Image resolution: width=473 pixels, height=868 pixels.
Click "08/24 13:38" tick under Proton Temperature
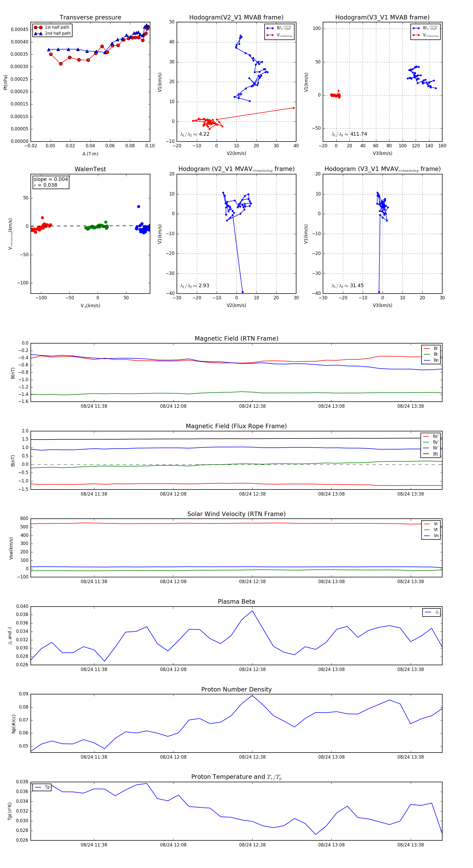(410, 845)
